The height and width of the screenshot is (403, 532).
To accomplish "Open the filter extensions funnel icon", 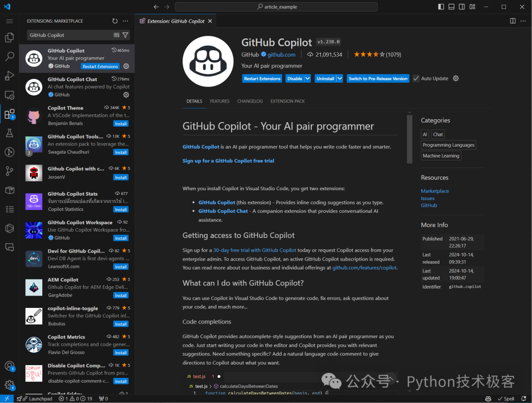I will 125,35.
